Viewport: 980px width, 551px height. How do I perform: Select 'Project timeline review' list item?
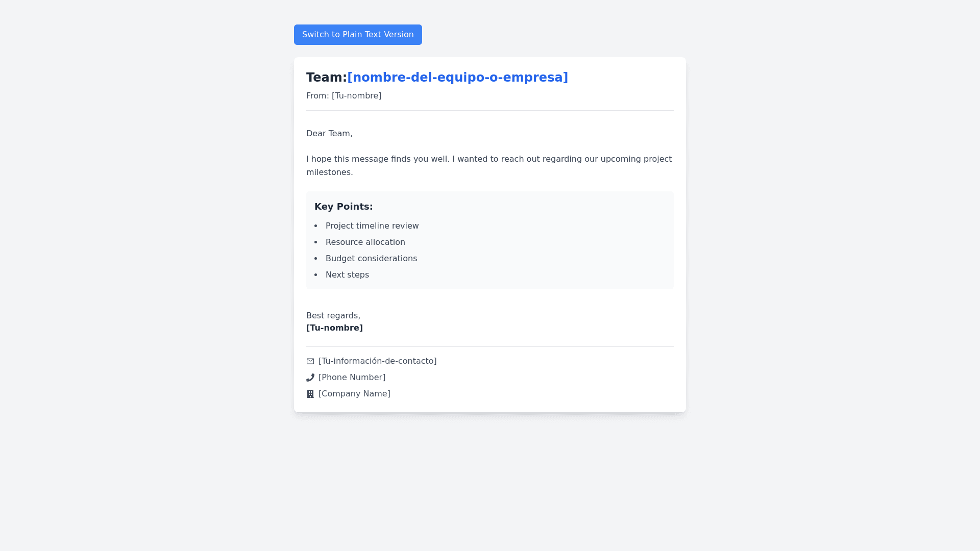tap(372, 226)
